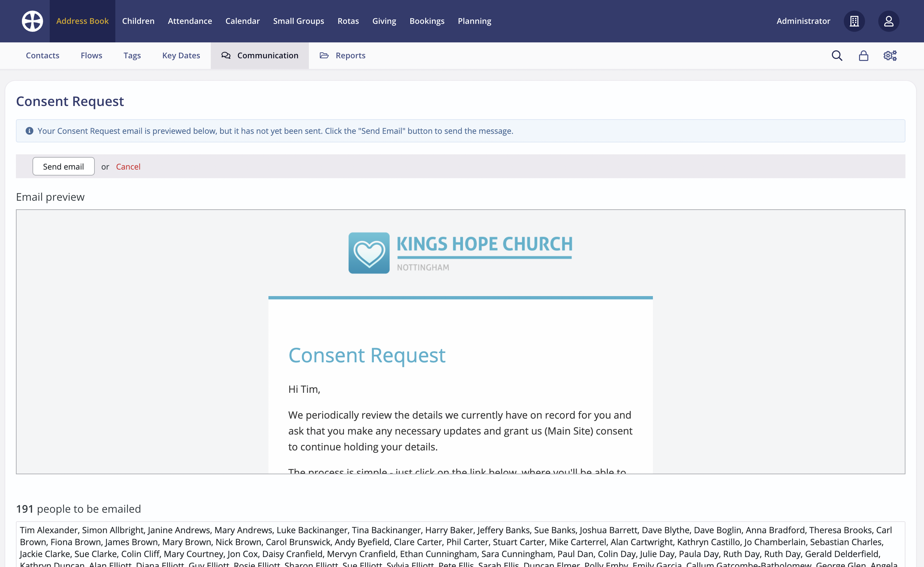Image resolution: width=924 pixels, height=567 pixels.
Task: Click the info icon in the notice banner
Action: tap(29, 131)
